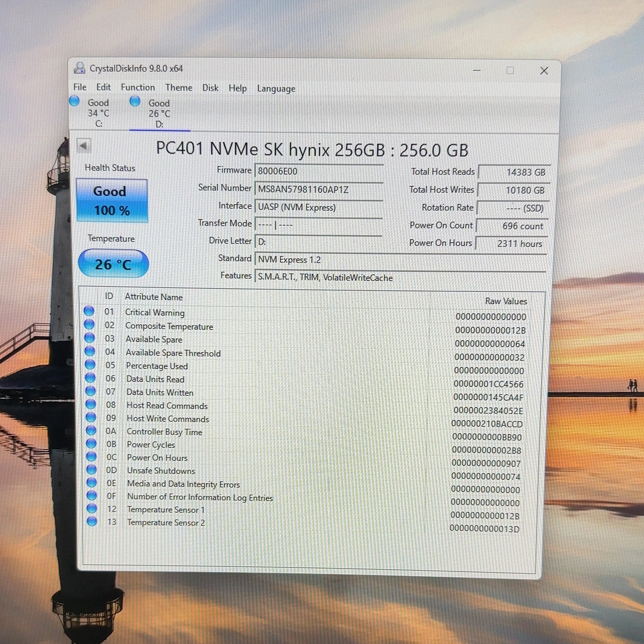Open the Help menu

238,88
